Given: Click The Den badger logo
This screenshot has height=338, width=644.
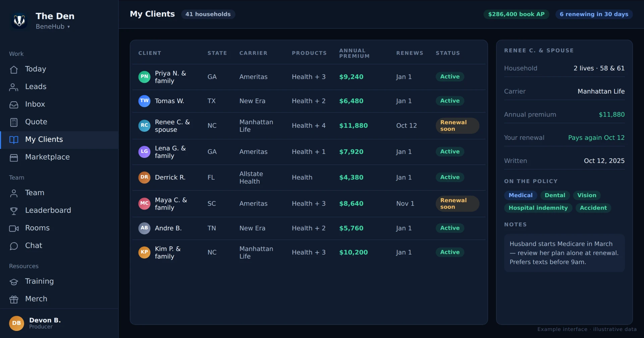Looking at the screenshot, I should click(19, 21).
